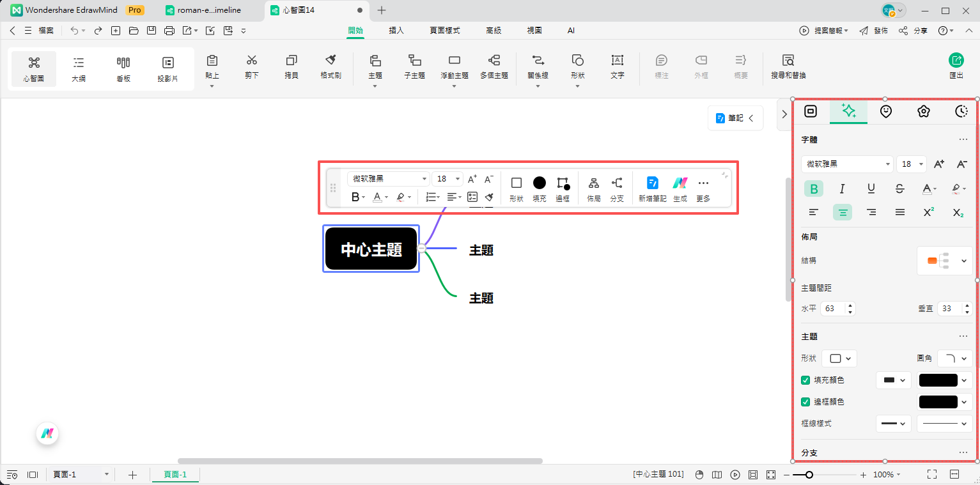
Task: Open the 微軟雅黑 font family dropdown
Action: (x=847, y=164)
